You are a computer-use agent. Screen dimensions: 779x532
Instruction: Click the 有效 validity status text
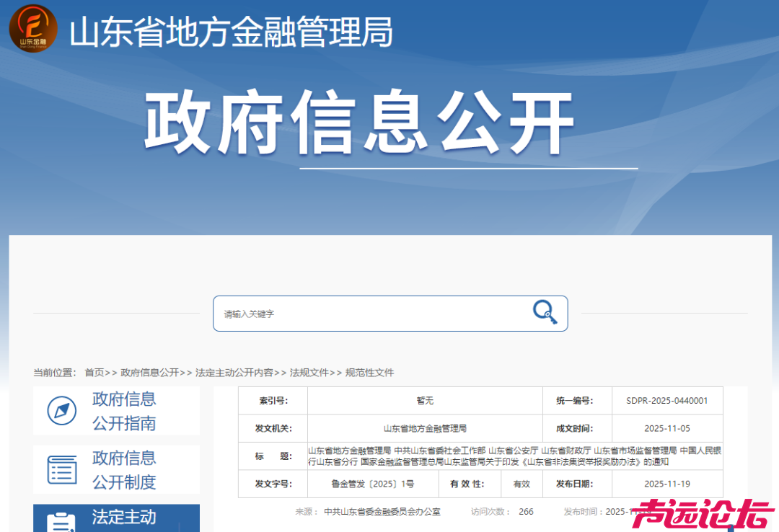[521, 484]
